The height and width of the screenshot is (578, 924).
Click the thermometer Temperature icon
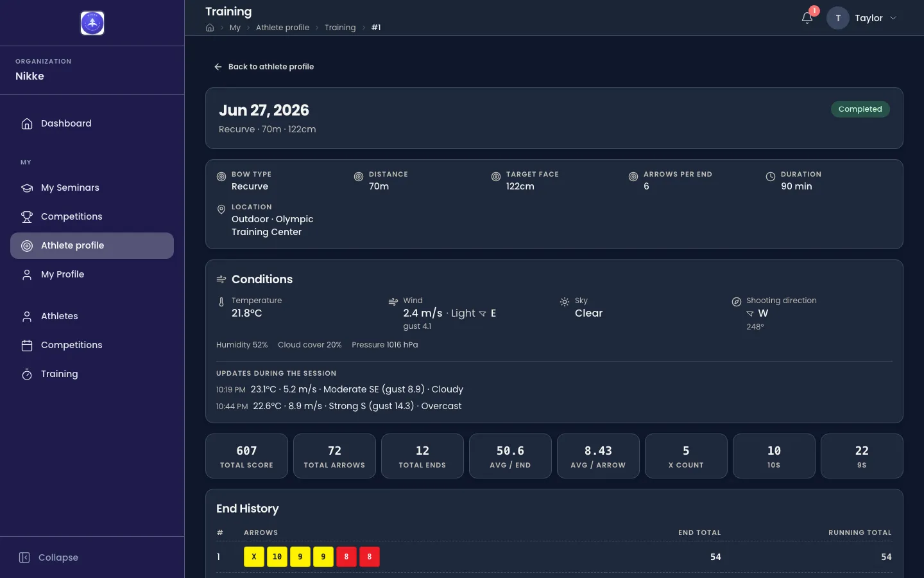coord(221,302)
